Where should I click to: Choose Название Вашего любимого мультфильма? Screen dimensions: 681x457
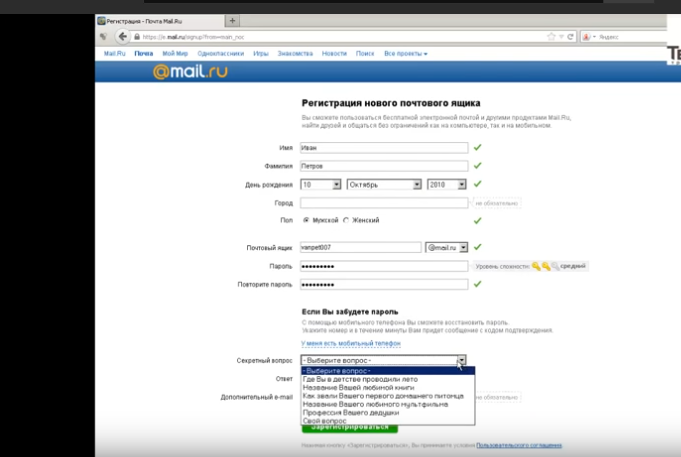tap(388, 404)
